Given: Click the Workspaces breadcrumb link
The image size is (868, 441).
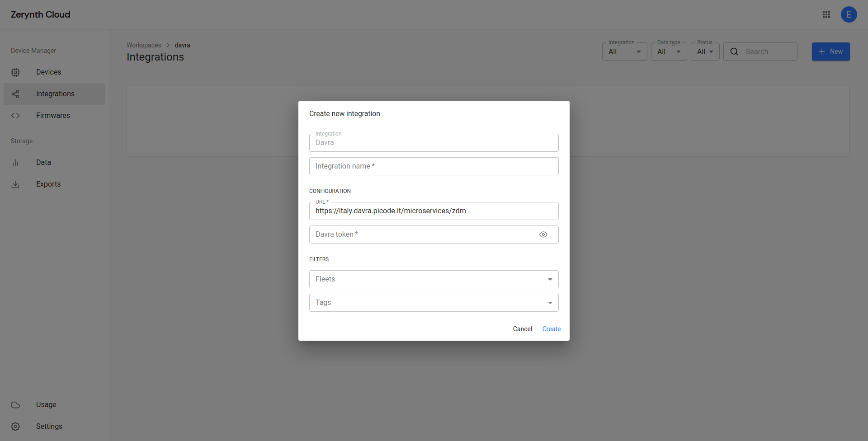Looking at the screenshot, I should pos(144,45).
